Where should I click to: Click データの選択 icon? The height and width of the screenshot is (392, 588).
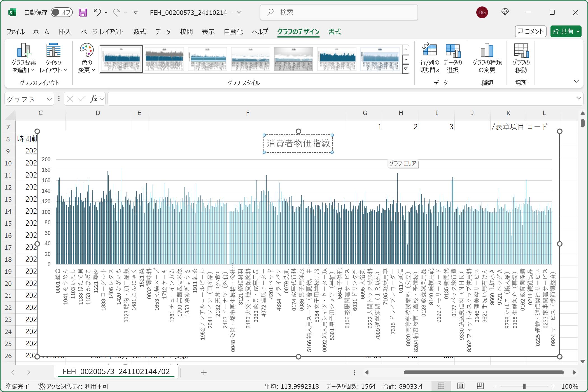point(453,58)
